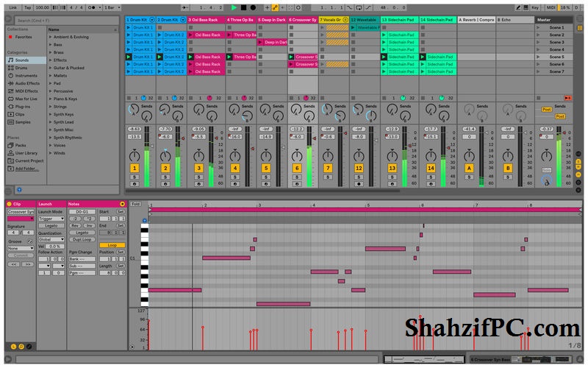Click the Tap tempo button

tap(28, 7)
